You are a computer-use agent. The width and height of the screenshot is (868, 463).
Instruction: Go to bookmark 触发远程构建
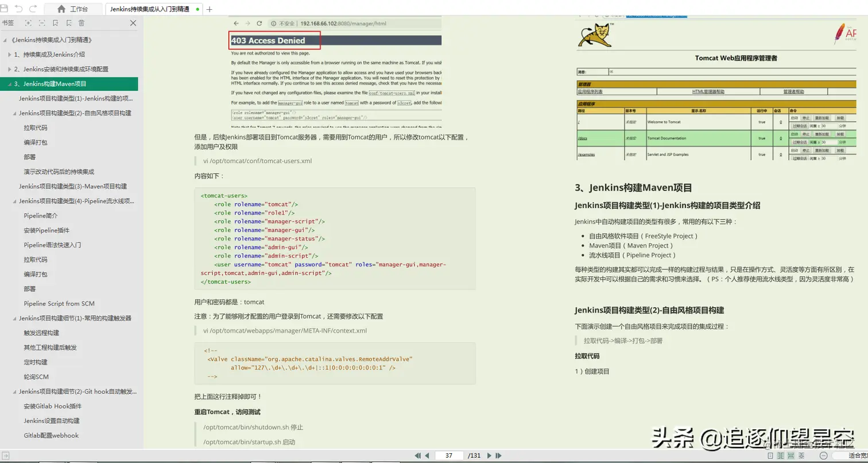point(41,333)
